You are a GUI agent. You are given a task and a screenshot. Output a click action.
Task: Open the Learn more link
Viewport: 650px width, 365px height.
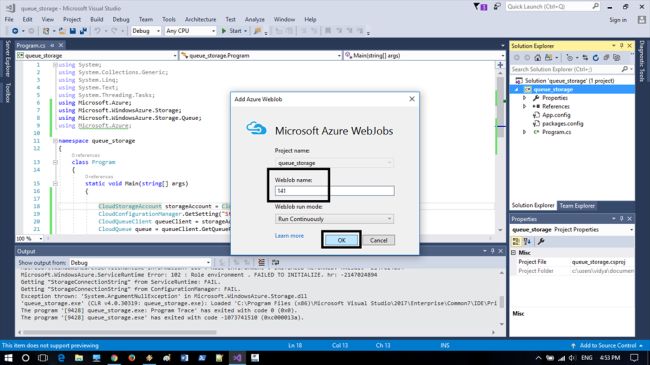289,236
